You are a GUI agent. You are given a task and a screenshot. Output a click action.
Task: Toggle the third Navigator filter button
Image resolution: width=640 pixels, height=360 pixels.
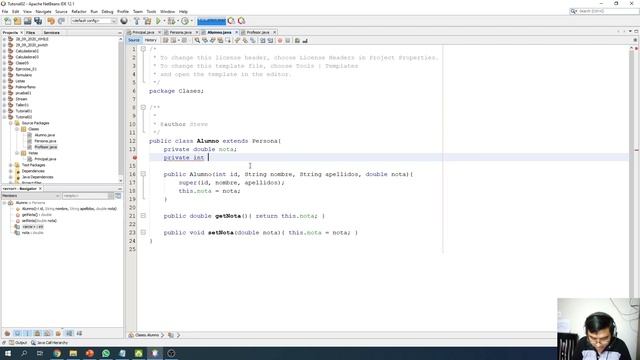(x=27, y=333)
